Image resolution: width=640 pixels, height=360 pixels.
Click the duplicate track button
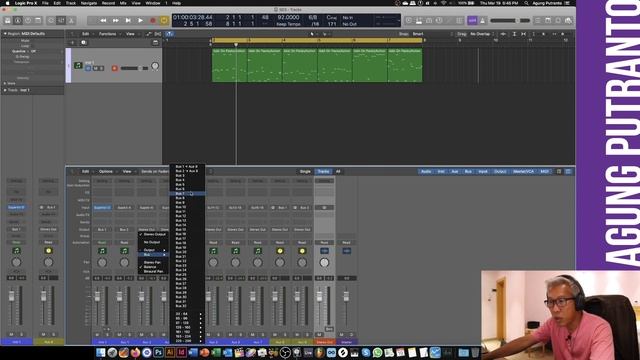tap(84, 42)
